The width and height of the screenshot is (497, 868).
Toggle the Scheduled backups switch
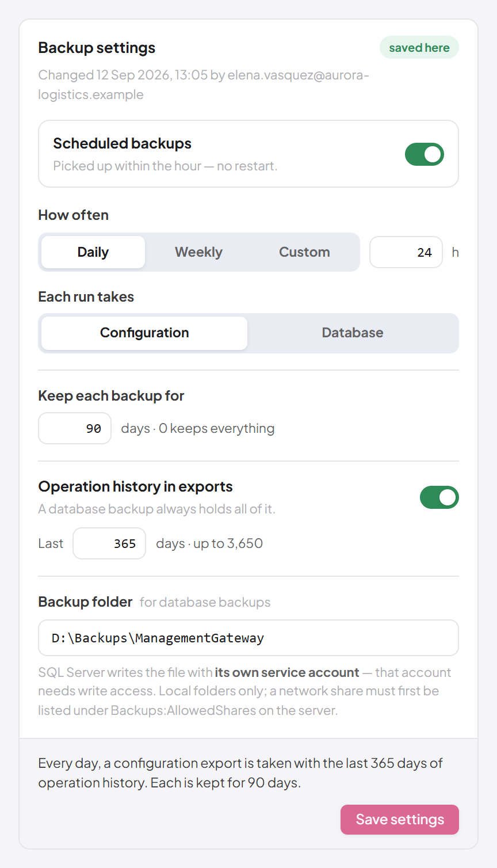click(x=425, y=154)
